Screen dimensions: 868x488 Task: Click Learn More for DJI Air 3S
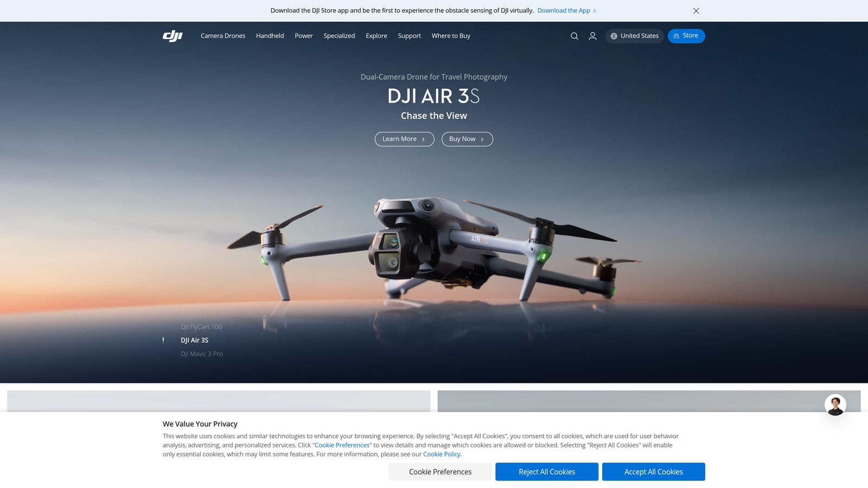click(404, 139)
